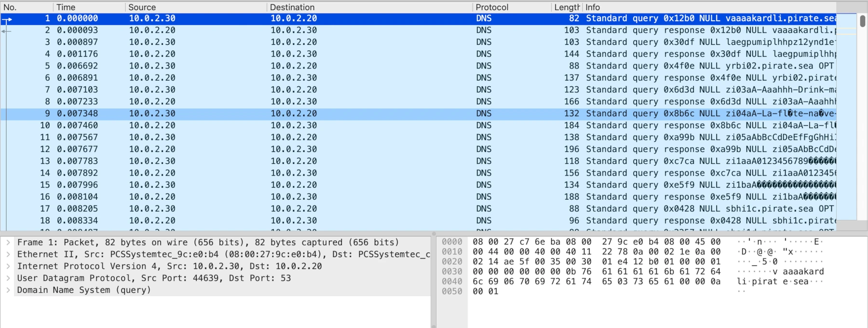Expand the Frame 1 details row
Viewport: 868px width, 328px height.
point(8,243)
